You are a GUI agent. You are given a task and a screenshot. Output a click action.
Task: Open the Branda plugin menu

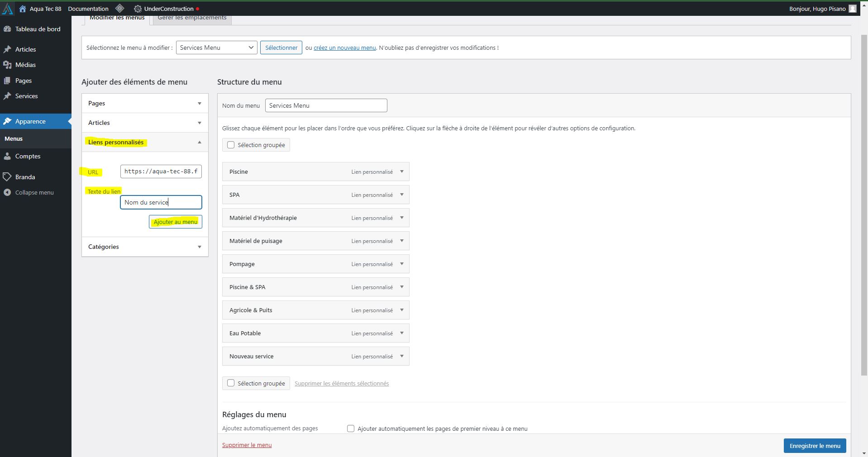click(x=25, y=177)
